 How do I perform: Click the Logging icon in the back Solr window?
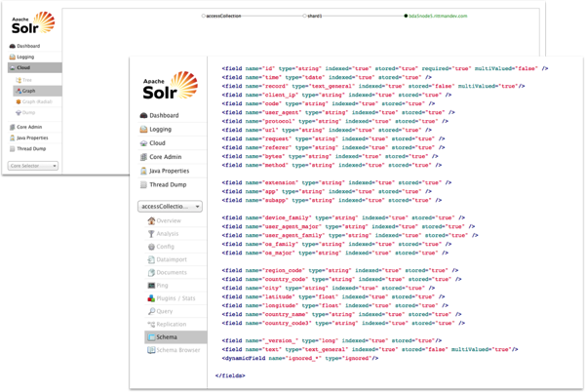pos(13,58)
